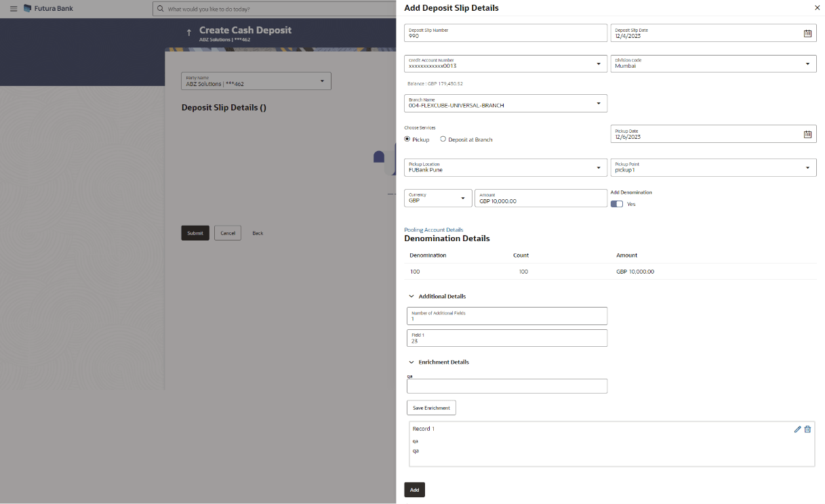Click the Add button
This screenshot has height=504, width=825.
coord(414,490)
